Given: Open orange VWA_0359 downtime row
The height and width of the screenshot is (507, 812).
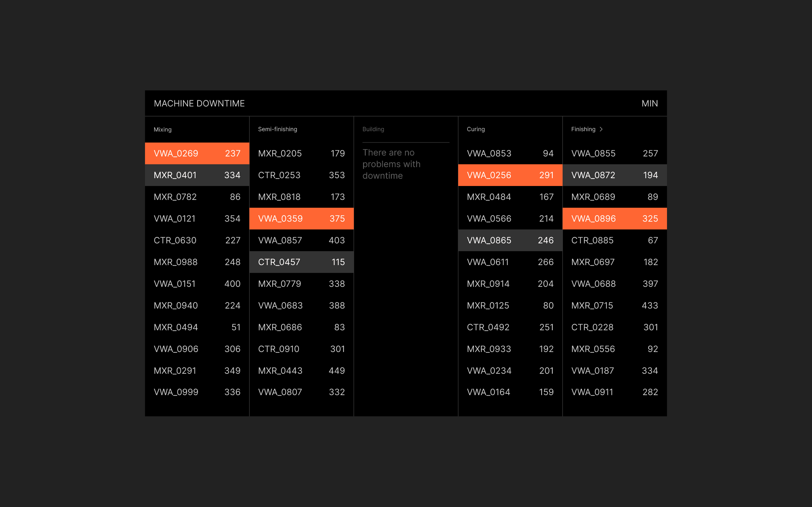Looking at the screenshot, I should [x=301, y=219].
